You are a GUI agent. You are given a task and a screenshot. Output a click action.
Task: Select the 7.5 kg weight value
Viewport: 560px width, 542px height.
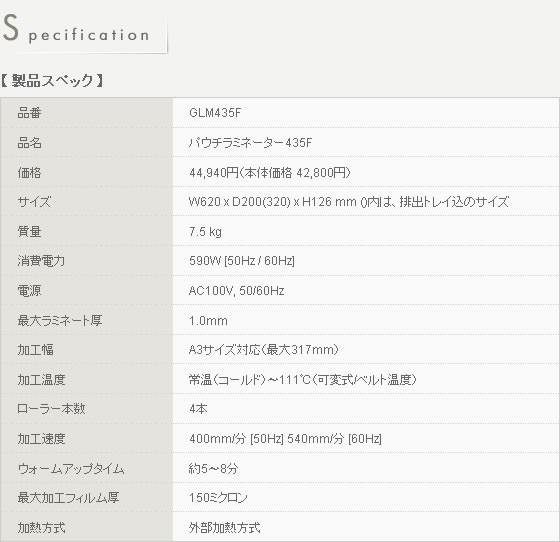pyautogui.click(x=205, y=232)
